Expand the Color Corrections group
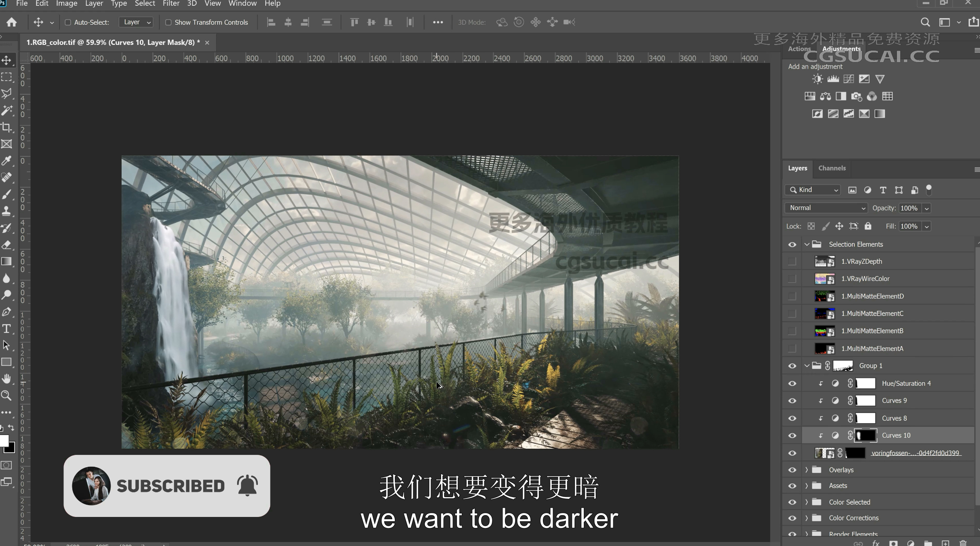Image resolution: width=980 pixels, height=546 pixels. point(807,518)
